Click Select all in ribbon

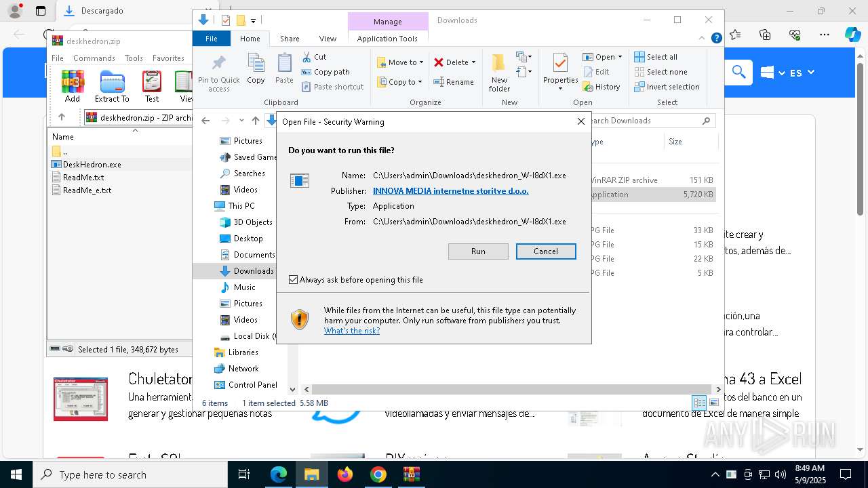(x=655, y=57)
